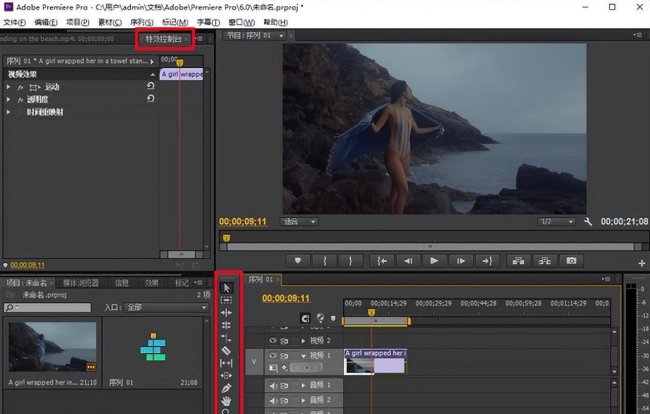Reset the Opacity effect
Viewport: 650px width, 414px height.
pos(150,99)
